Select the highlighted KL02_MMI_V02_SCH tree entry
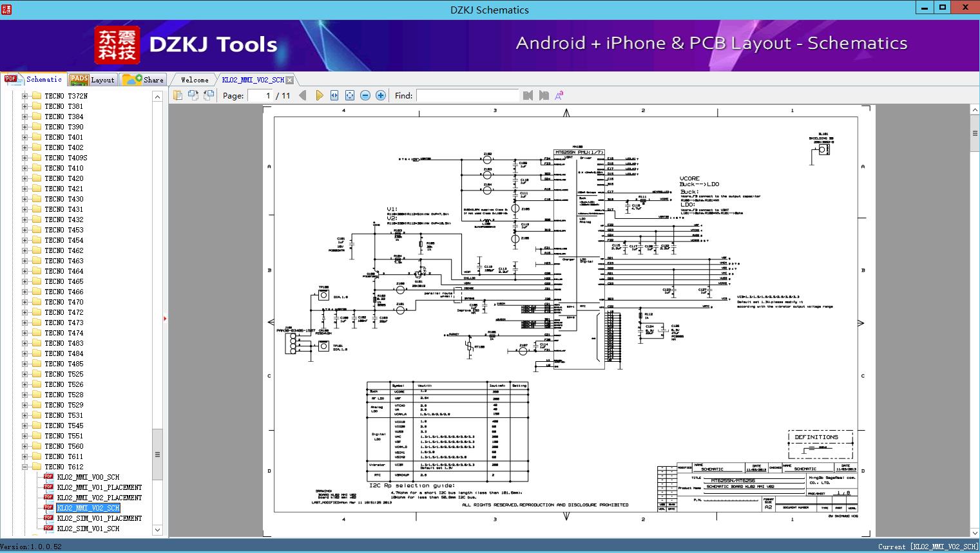 coord(88,508)
